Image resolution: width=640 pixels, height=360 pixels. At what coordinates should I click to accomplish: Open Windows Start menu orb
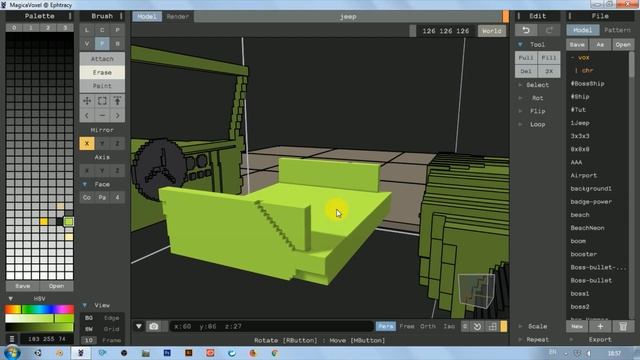point(12,353)
